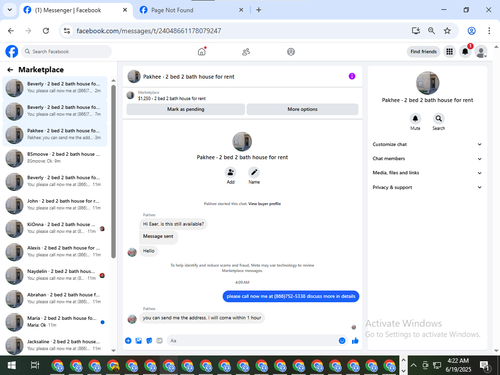Open the View buyer profile link
This screenshot has width=500, height=375.
tap(264, 204)
